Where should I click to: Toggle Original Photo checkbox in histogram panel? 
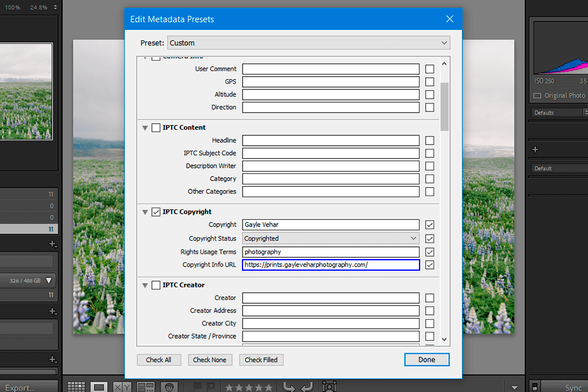[x=537, y=96]
